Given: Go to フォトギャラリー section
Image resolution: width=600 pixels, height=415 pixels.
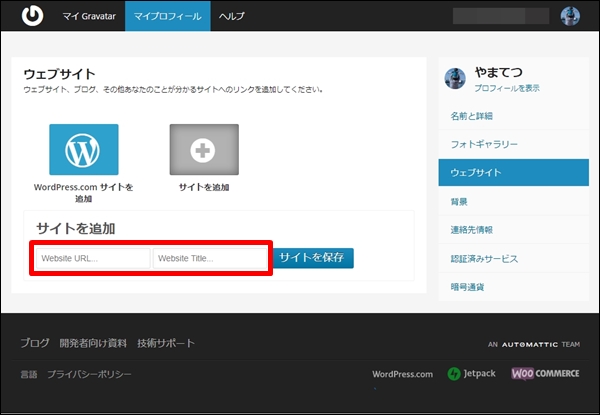Looking at the screenshot, I should click(x=514, y=144).
